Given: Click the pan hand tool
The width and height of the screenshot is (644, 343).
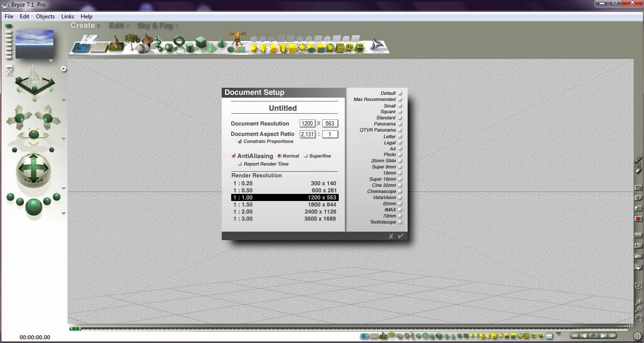Looking at the screenshot, I should (x=638, y=318).
